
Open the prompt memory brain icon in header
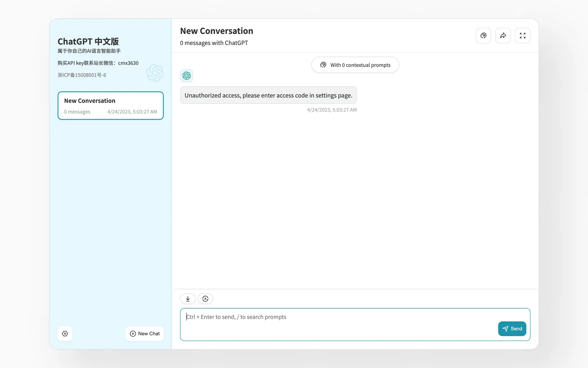point(483,36)
